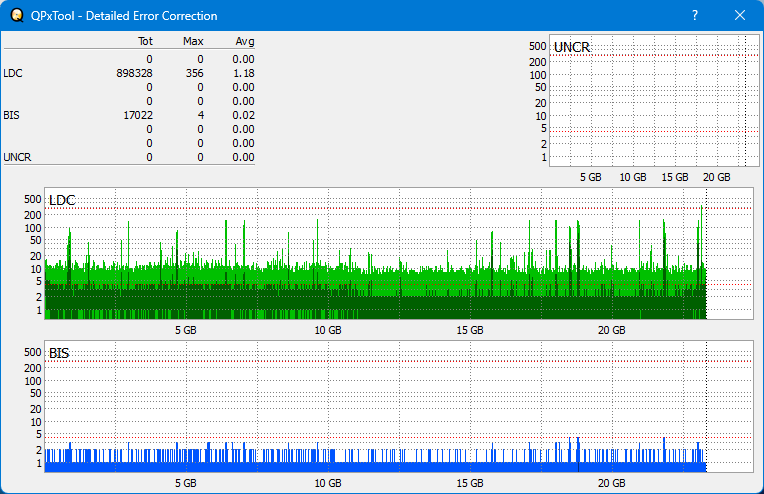Select the BIS max value 4
Screen dimensions: 764x494
point(201,115)
